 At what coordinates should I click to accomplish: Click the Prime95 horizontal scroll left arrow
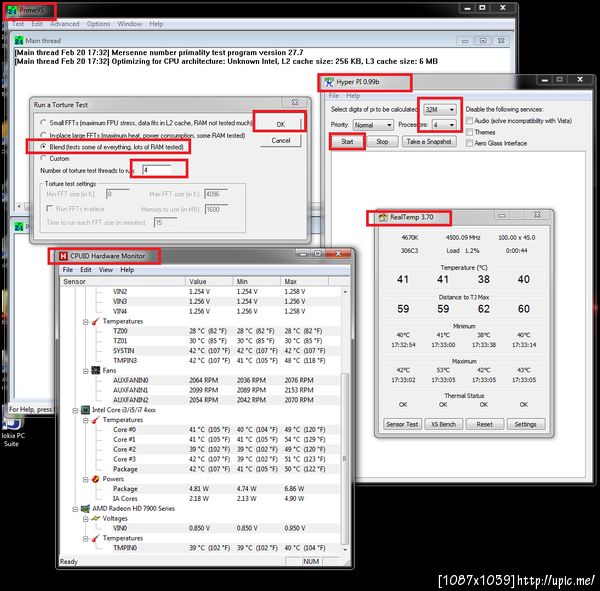pyautogui.click(x=19, y=206)
